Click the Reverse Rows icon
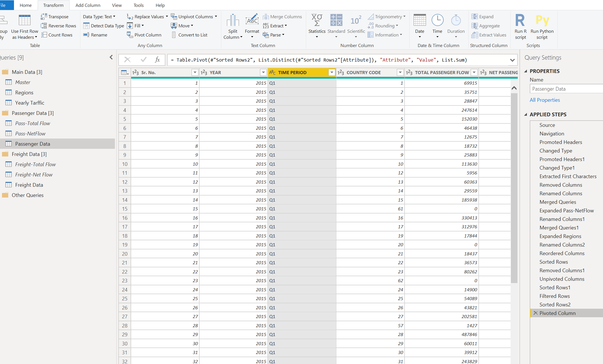The width and height of the screenshot is (603, 364). pos(44,26)
